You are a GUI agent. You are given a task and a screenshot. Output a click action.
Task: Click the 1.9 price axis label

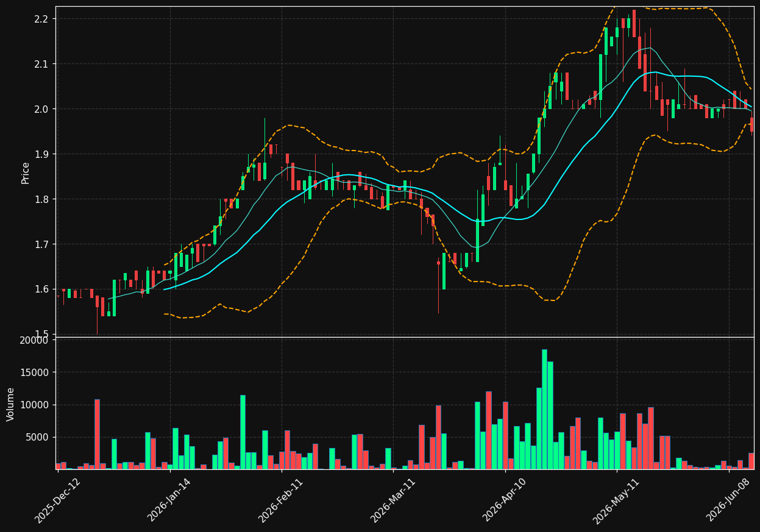42,154
